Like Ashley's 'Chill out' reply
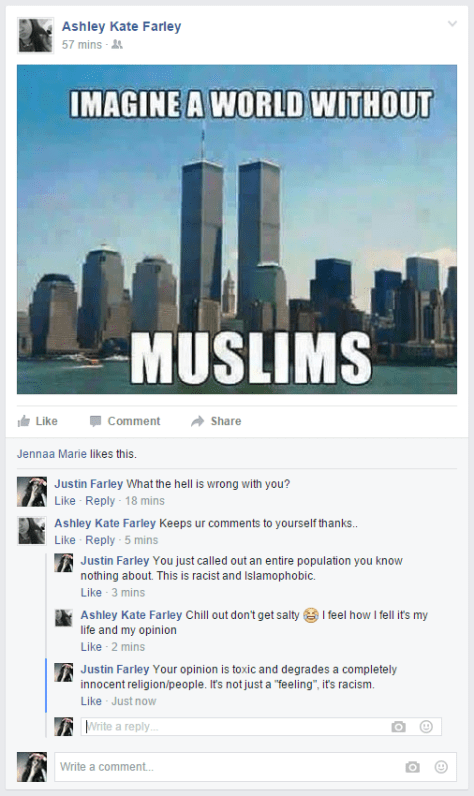The width and height of the screenshot is (474, 796). click(x=91, y=647)
